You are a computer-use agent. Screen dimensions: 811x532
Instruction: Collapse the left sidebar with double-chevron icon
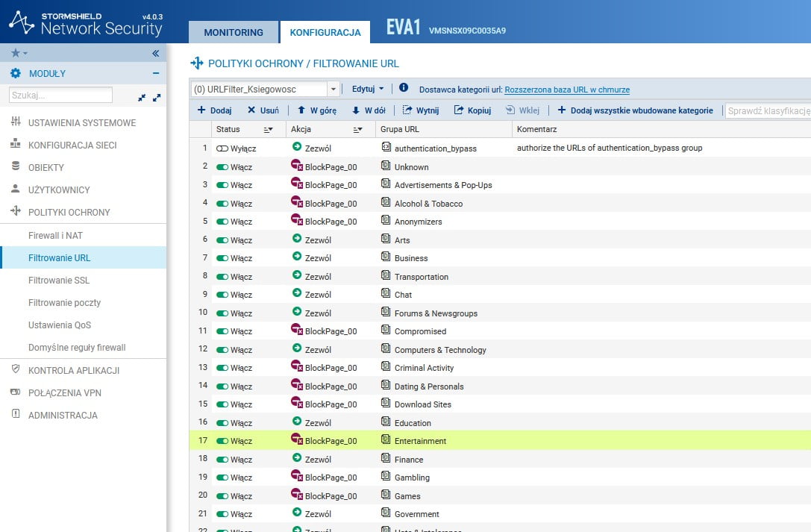(x=155, y=53)
